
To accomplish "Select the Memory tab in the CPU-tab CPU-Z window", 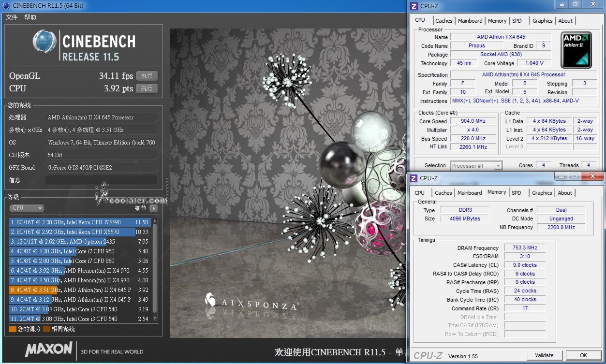I will pyautogui.click(x=497, y=21).
